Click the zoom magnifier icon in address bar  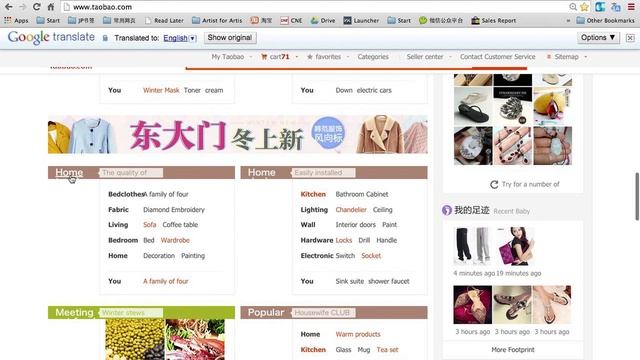(x=573, y=7)
